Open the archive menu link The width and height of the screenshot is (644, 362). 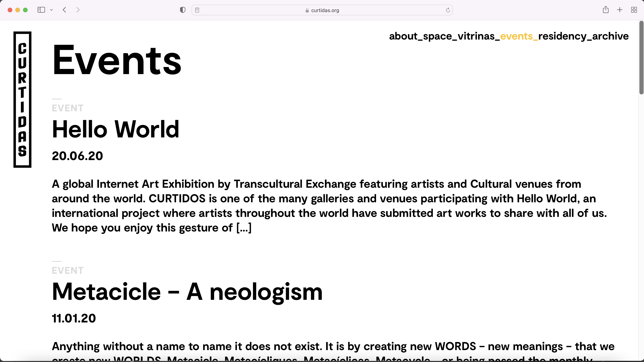(x=610, y=36)
